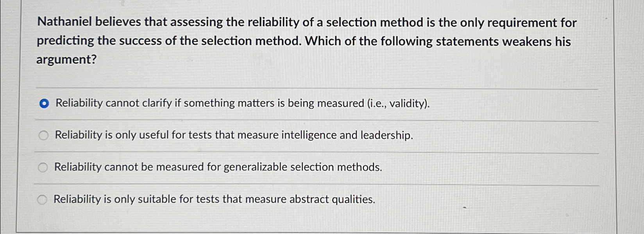Click the answer about generalizable selection methods
The image size is (644, 234).
coord(218,167)
